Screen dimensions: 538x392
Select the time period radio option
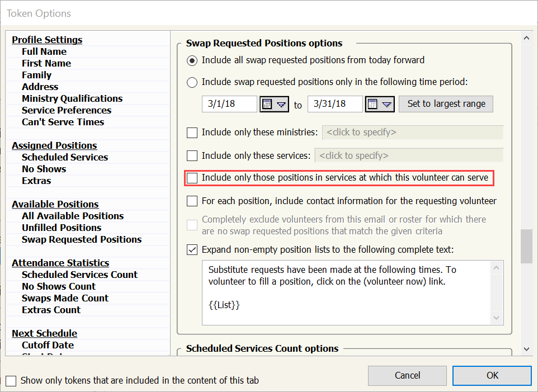click(192, 82)
